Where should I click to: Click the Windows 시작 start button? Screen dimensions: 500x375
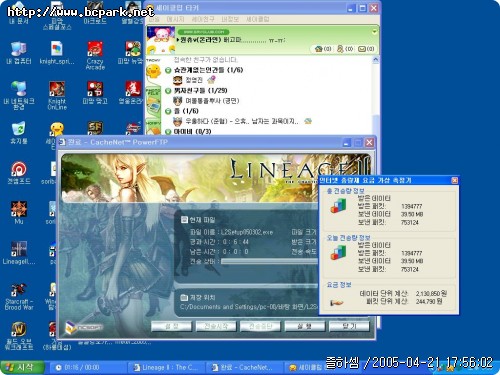23,367
